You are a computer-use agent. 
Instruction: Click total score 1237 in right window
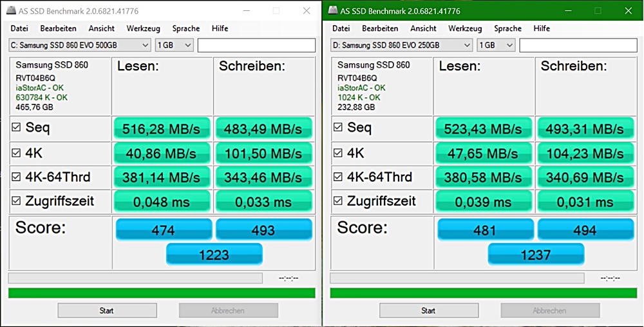pos(536,254)
